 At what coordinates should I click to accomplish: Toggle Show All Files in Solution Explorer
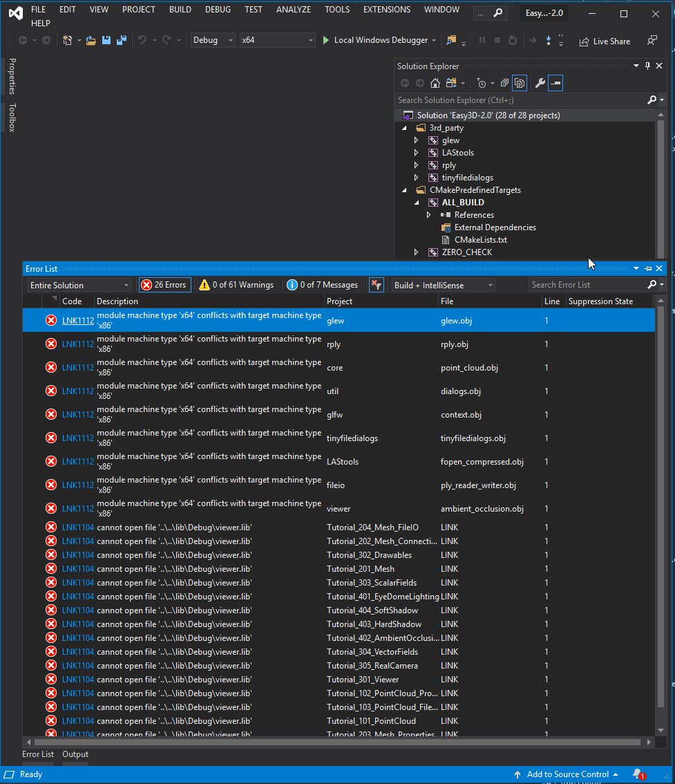520,83
